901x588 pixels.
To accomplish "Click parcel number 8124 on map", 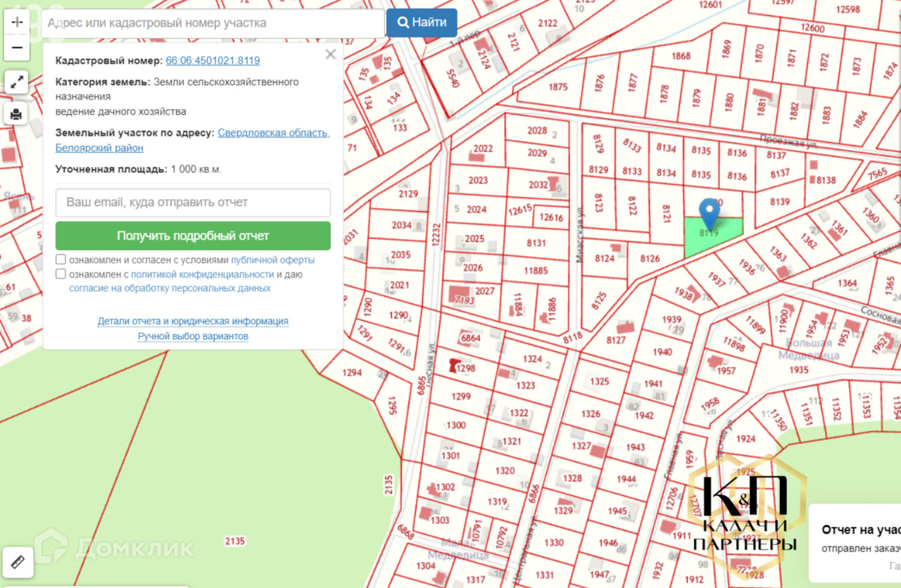I will [x=605, y=258].
